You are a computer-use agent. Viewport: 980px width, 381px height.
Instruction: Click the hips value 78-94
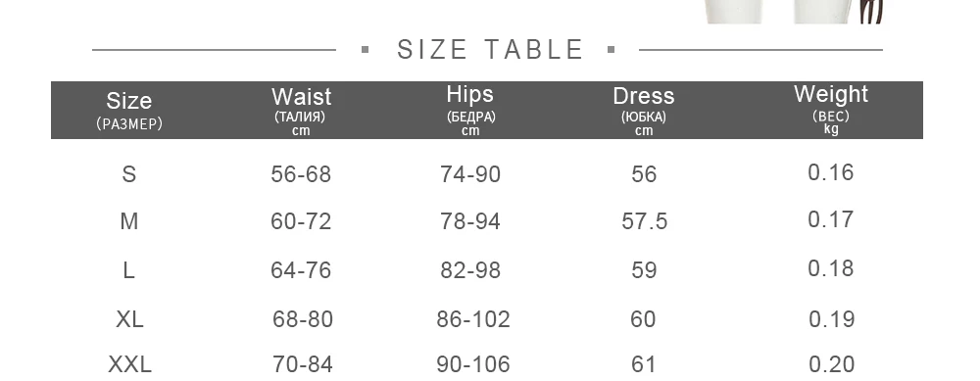coord(470,221)
